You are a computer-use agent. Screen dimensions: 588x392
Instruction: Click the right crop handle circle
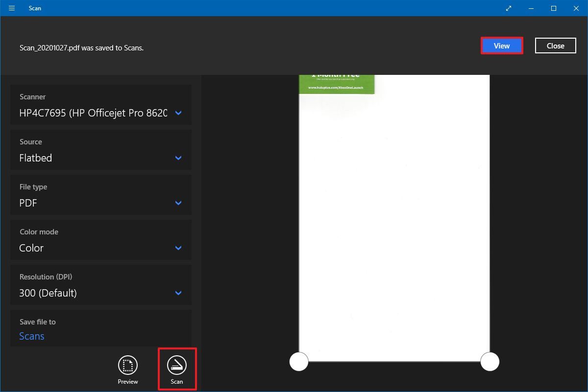(x=490, y=362)
